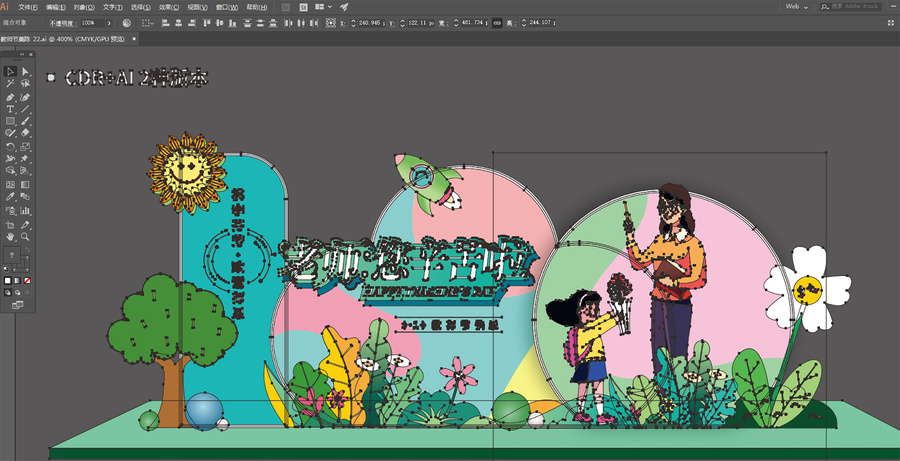The image size is (900, 461).
Task: Toggle constrain width and height proportions link
Action: (x=496, y=23)
